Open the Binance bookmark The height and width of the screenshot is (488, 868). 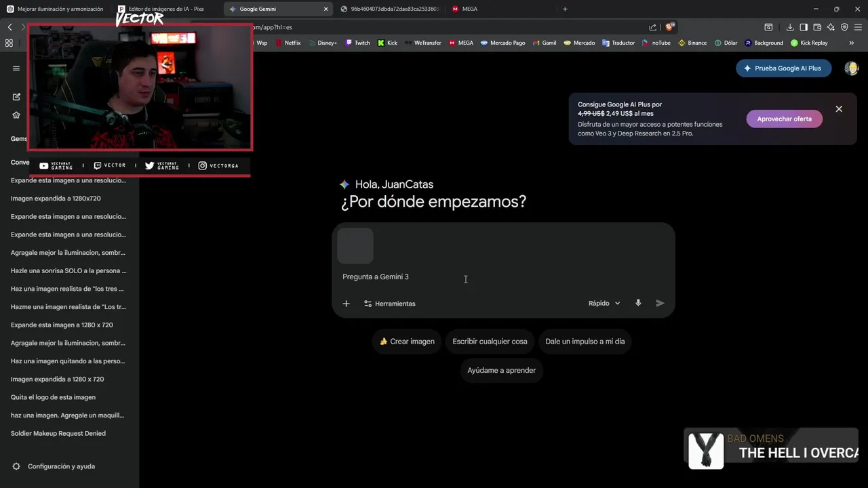(x=692, y=43)
